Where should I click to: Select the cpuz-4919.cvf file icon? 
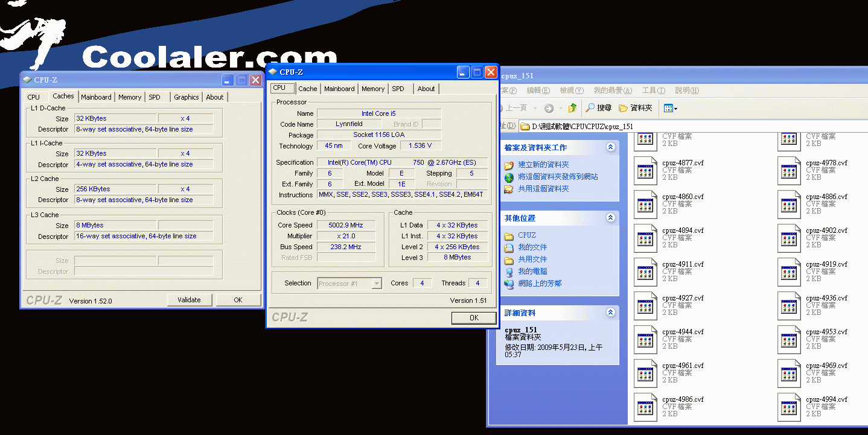point(789,272)
